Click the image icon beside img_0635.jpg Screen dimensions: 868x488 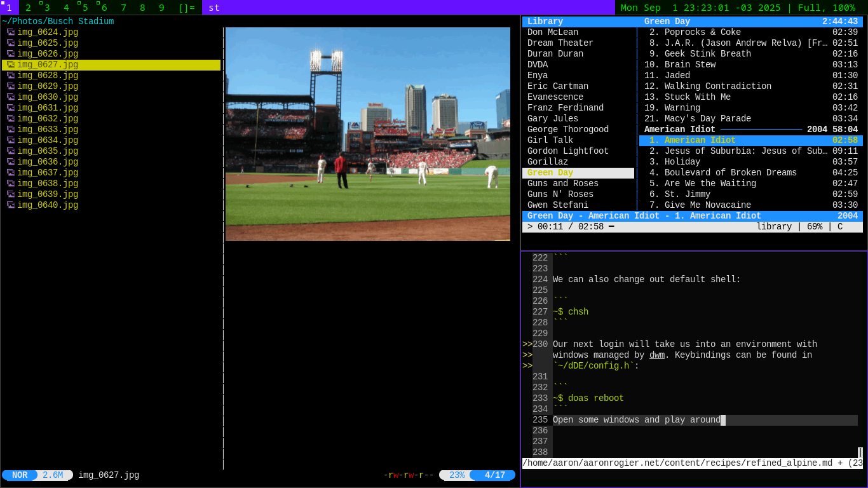(x=11, y=151)
